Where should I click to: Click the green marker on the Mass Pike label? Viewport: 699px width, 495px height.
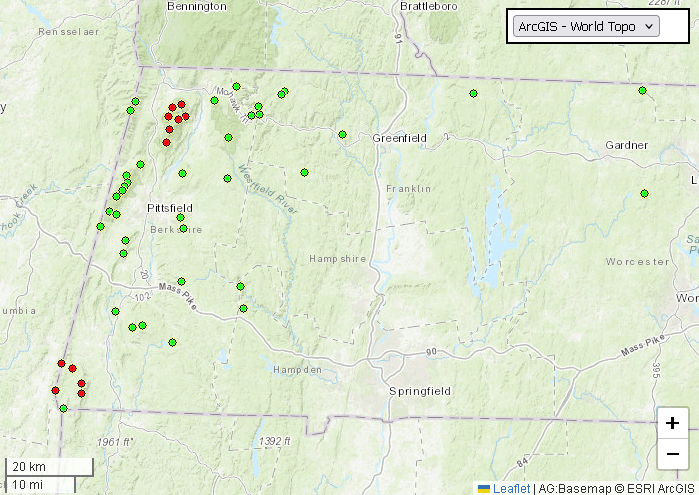tap(181, 281)
